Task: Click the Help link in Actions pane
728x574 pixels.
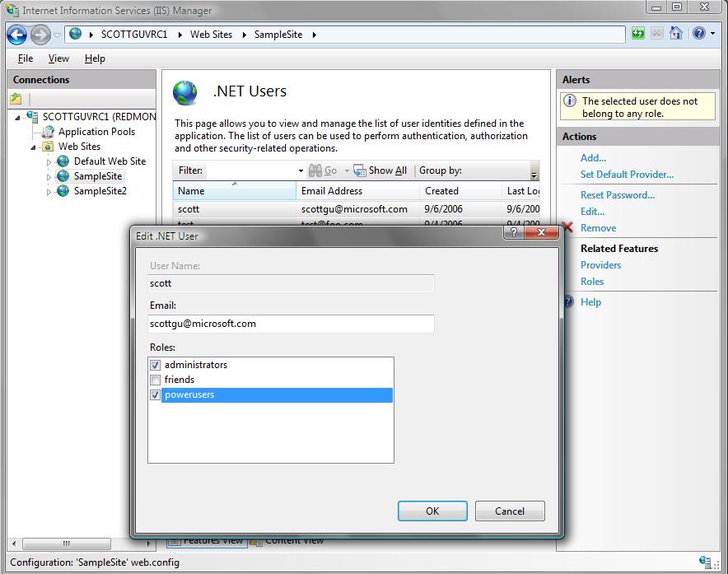Action: (590, 302)
